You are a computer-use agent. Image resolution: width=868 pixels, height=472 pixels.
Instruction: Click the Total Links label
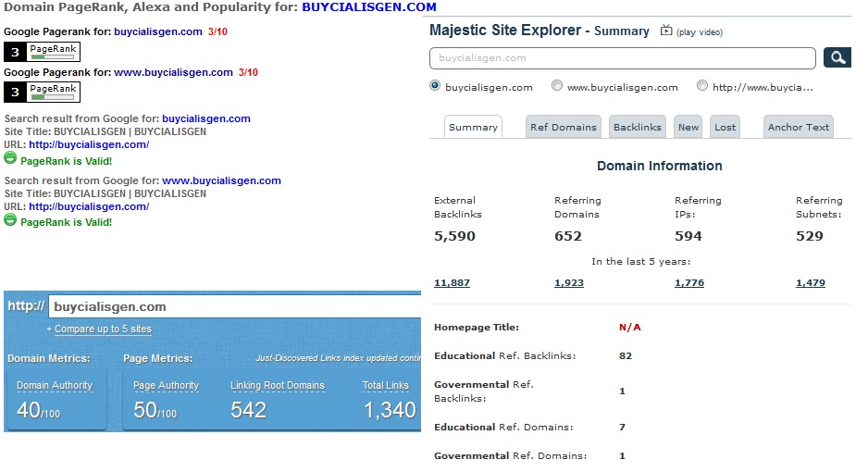pos(385,386)
